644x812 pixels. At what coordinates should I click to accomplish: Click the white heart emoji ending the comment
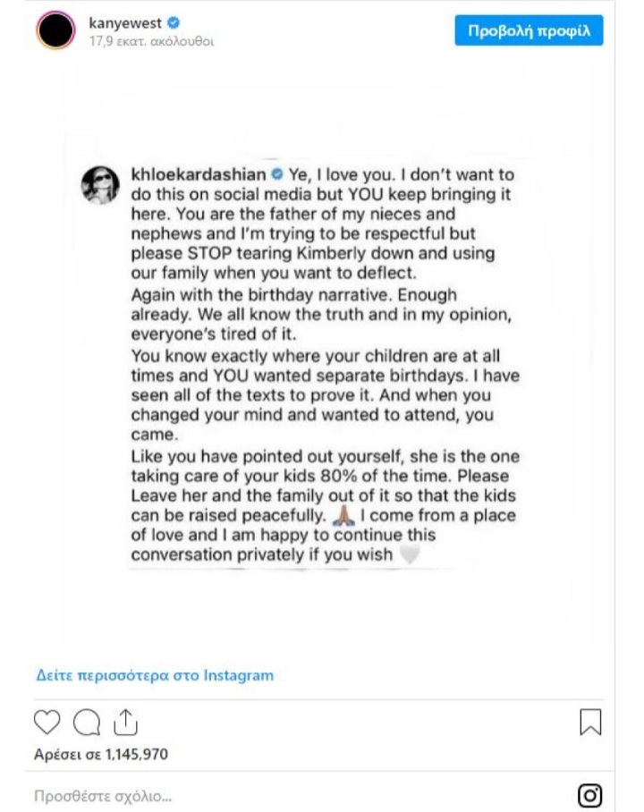tap(410, 554)
